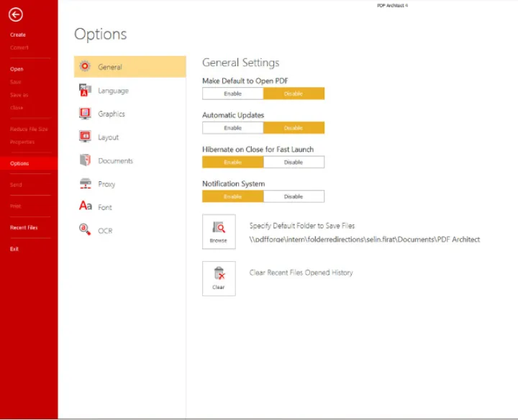Click the PDF Architect 4 title text
Screen dimensions: 518x420
(x=392, y=5)
